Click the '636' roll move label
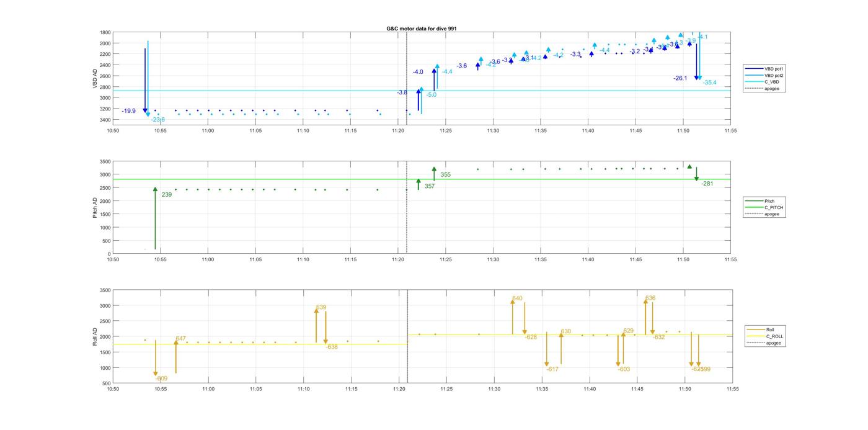 [x=650, y=298]
